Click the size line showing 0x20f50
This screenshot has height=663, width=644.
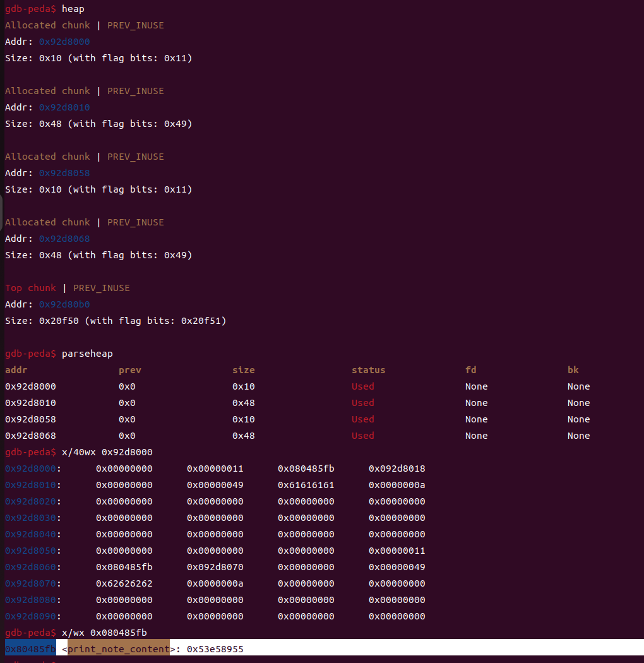(115, 321)
